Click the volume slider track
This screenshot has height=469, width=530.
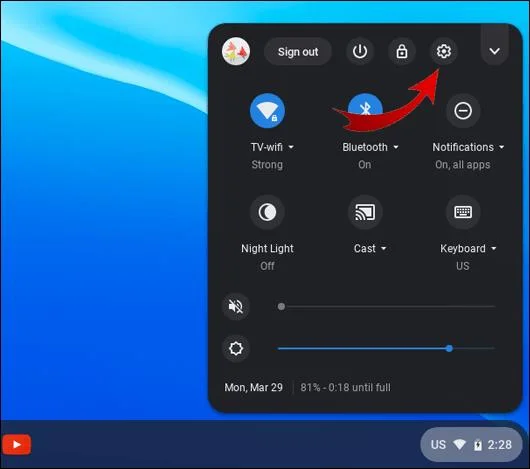tap(386, 306)
